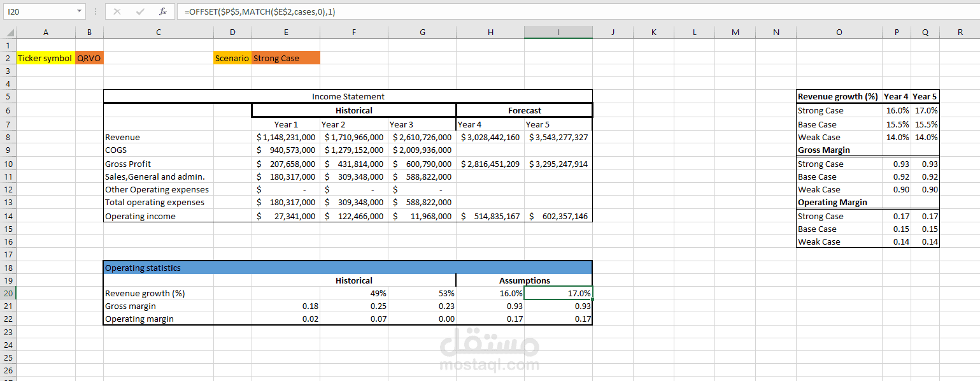Click the 53% revenue growth cell
The width and height of the screenshot is (980, 381).
422,293
